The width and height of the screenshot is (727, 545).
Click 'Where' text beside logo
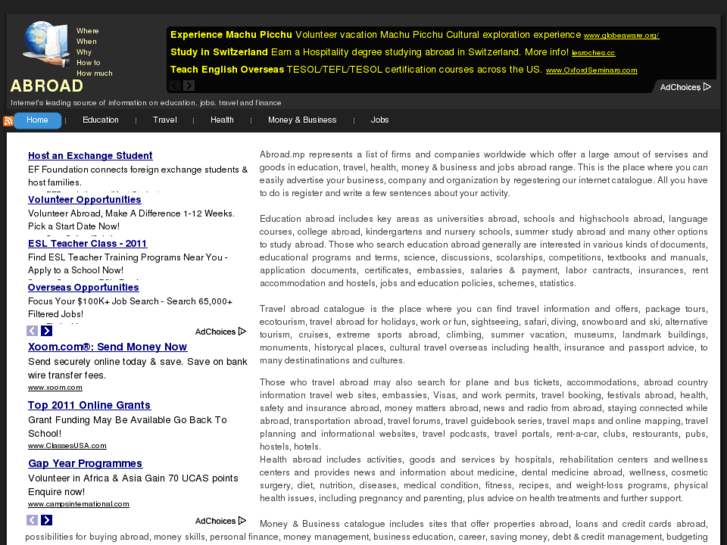pyautogui.click(x=88, y=31)
